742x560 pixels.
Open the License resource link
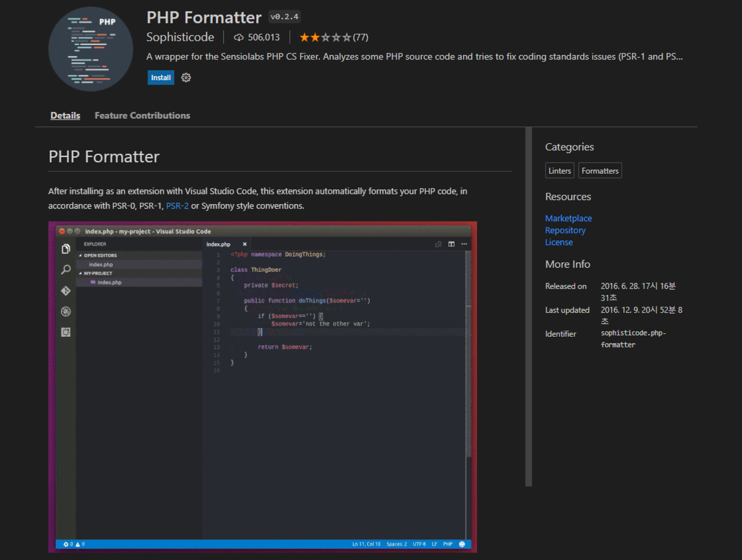pyautogui.click(x=559, y=242)
